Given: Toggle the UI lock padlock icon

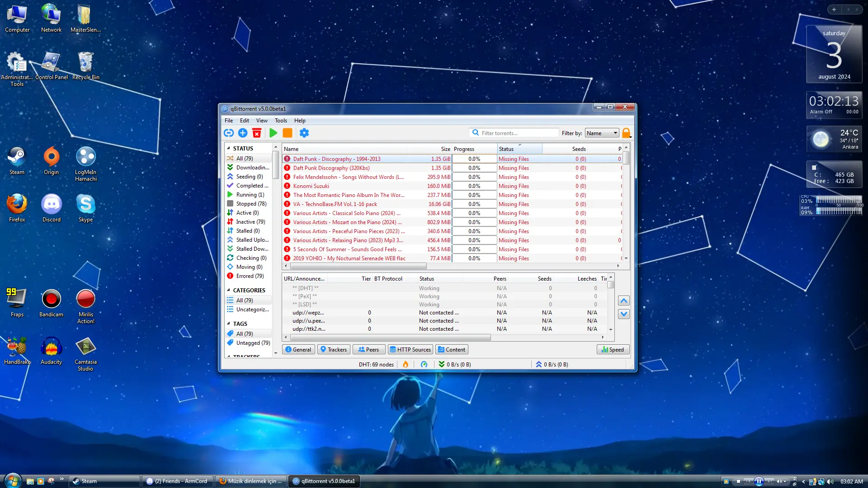Looking at the screenshot, I should pyautogui.click(x=626, y=133).
